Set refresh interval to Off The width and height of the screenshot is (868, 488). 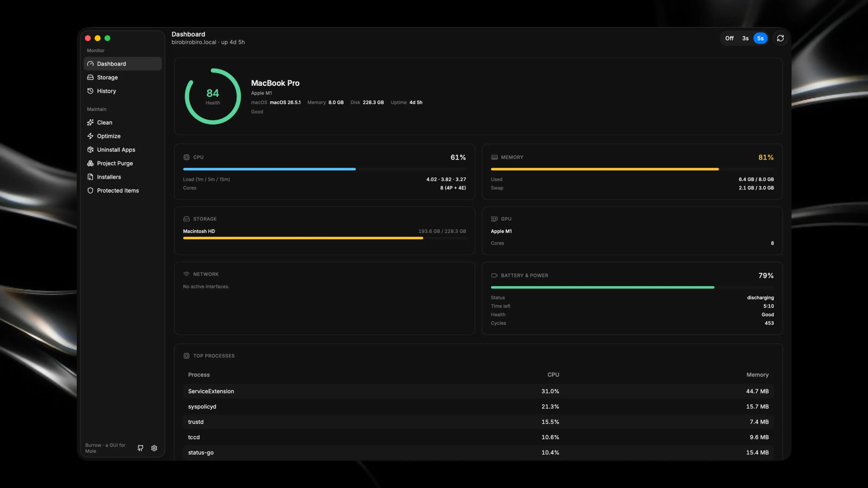(729, 38)
